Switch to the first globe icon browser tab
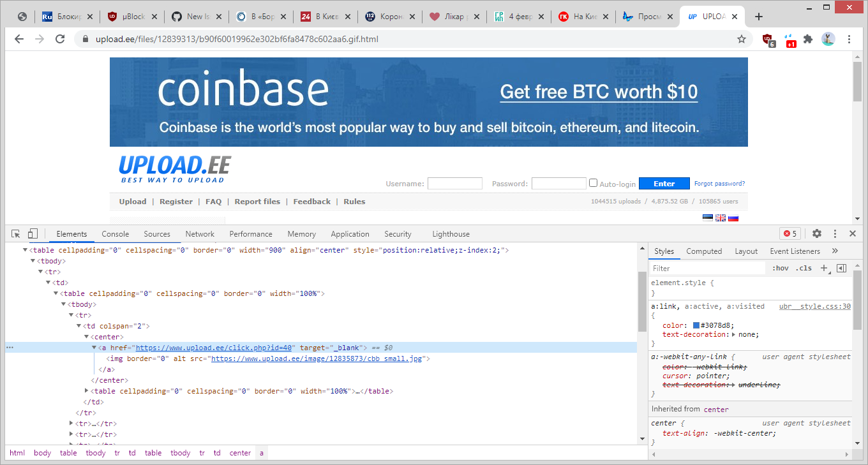Screen dimensions: 868x465 click(22, 17)
